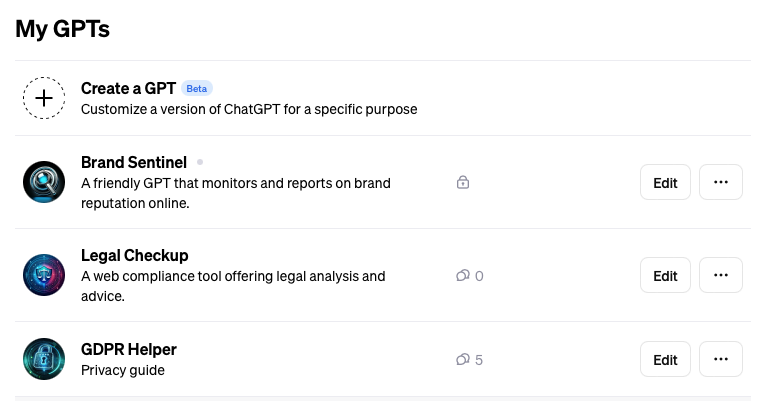Click the 'Privacy guide' description text

[123, 370]
